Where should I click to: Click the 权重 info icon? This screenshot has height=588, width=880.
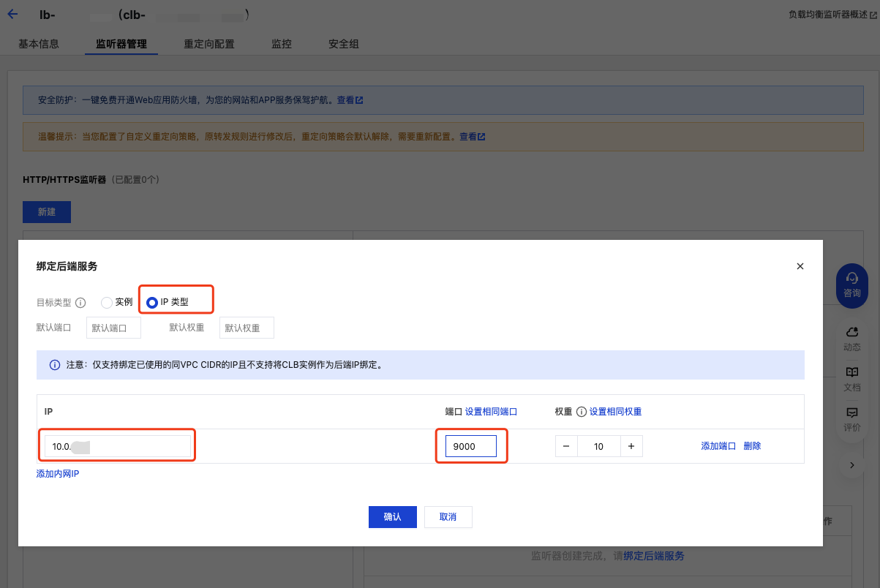(x=582, y=412)
